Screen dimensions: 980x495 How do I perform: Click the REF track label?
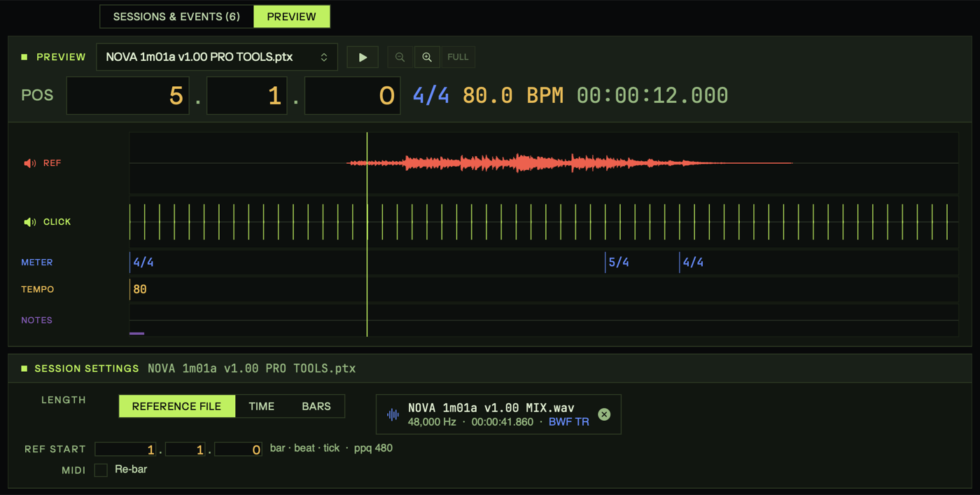[52, 163]
